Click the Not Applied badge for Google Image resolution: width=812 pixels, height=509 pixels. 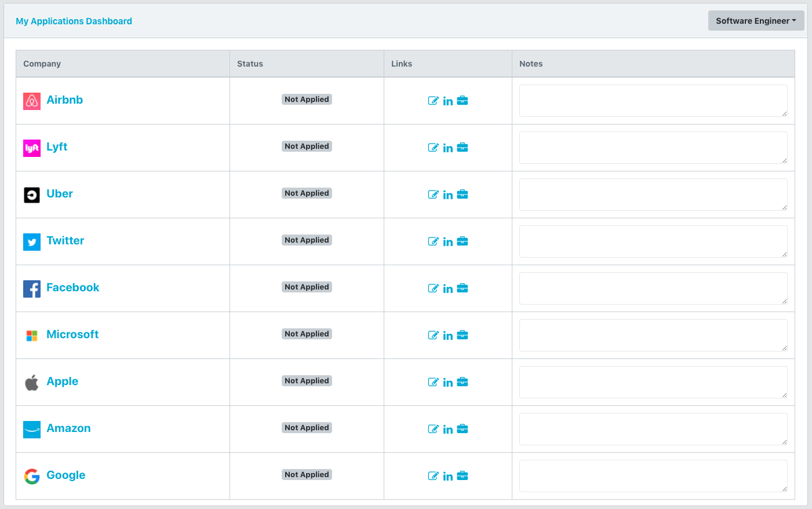click(307, 475)
